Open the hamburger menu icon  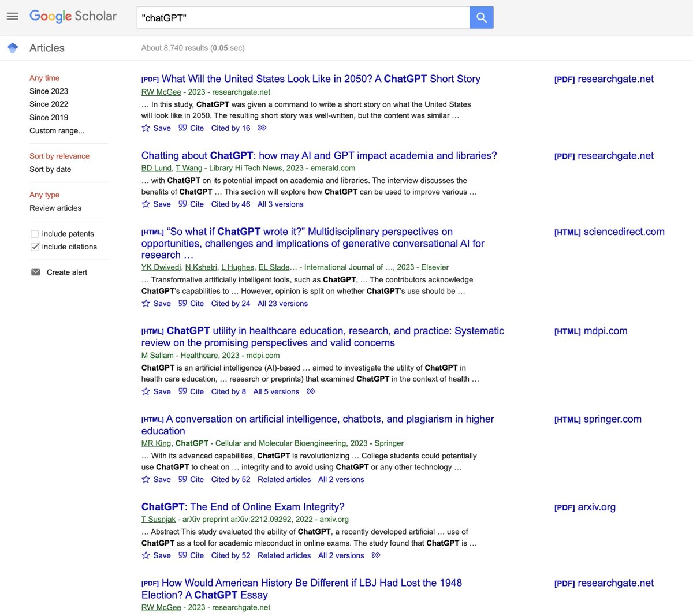coord(13,16)
